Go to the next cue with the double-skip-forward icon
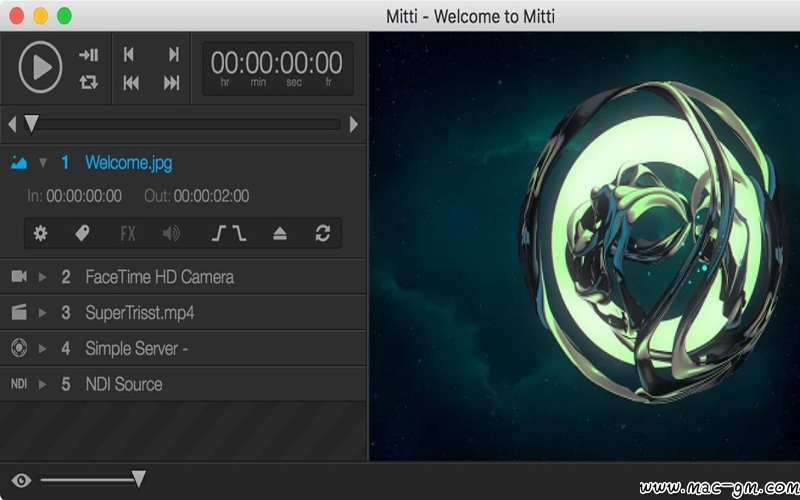Image resolution: width=800 pixels, height=500 pixels. pyautogui.click(x=171, y=83)
